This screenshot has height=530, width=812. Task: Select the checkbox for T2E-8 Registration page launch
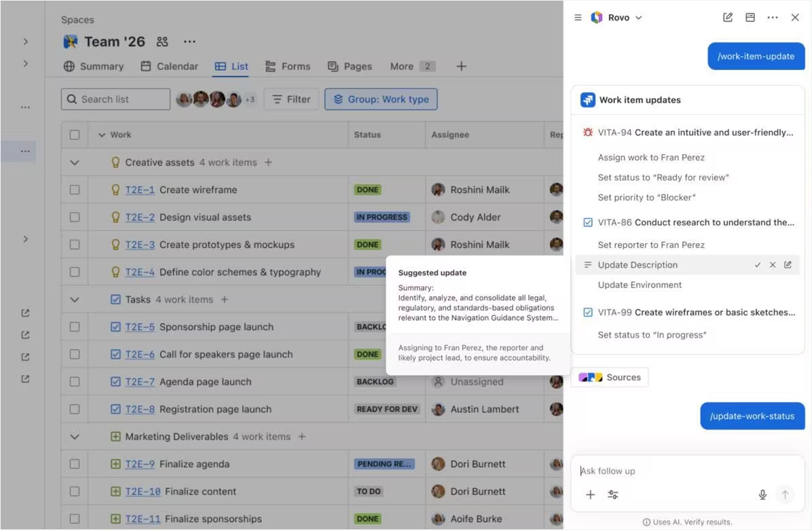[75, 409]
